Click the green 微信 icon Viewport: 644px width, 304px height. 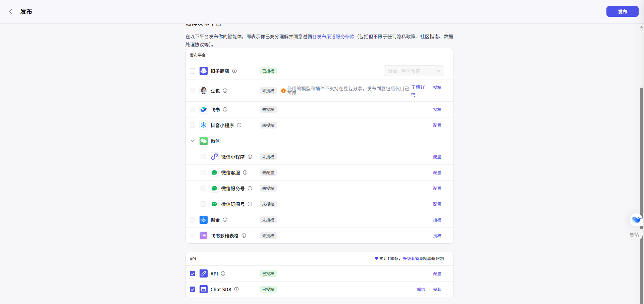[204, 141]
